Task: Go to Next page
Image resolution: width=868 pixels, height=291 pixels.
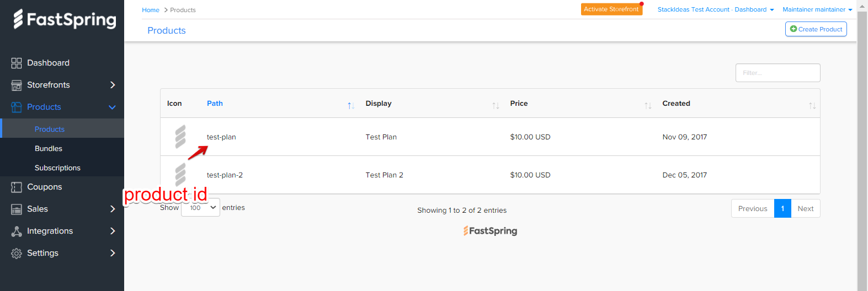Action: click(806, 208)
